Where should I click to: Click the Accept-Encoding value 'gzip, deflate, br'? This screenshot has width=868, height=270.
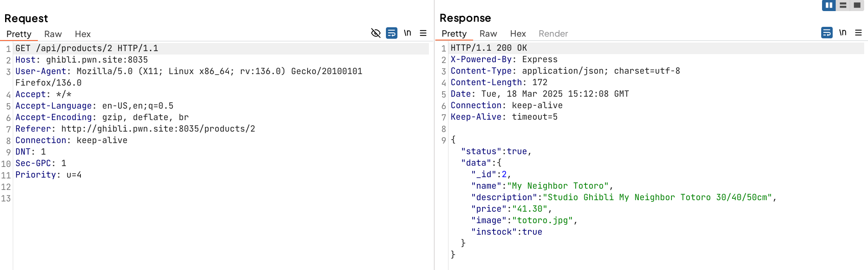coord(146,118)
